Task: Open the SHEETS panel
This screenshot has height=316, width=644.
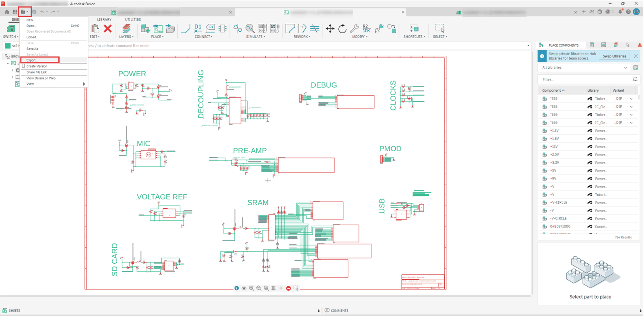Action: click(11, 311)
